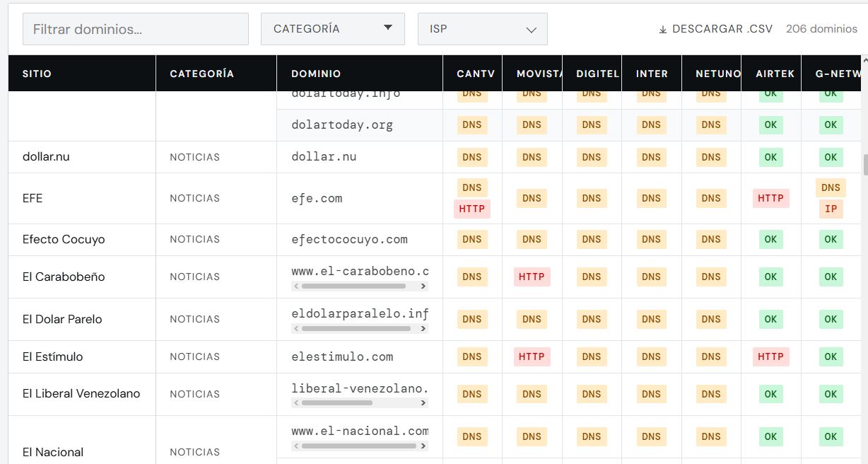The height and width of the screenshot is (464, 868).
Task: Sort by the SITIO column header
Action: point(37,74)
